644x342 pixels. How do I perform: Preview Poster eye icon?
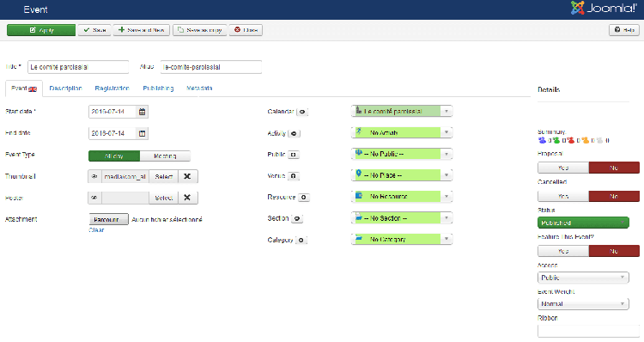pos(94,198)
